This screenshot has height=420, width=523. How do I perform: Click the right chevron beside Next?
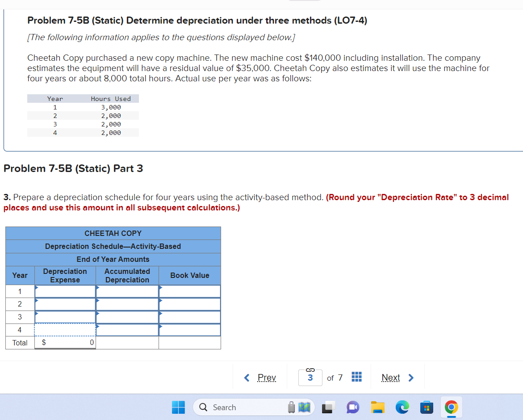411,378
